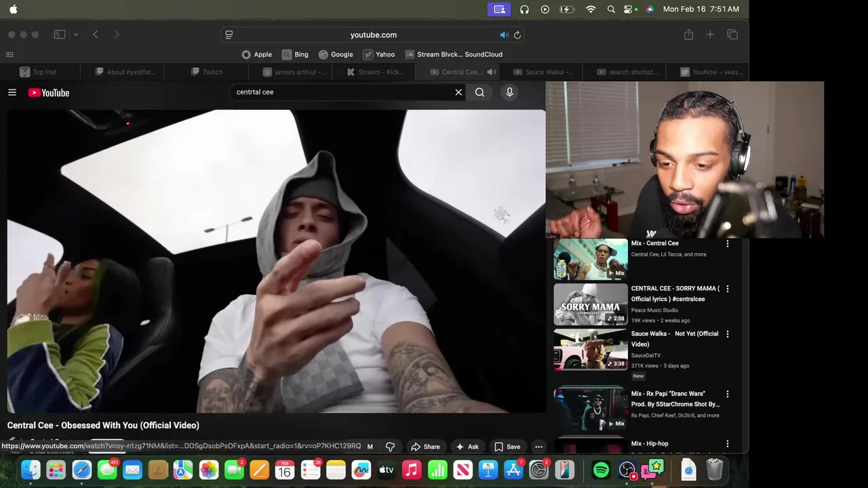The height and width of the screenshot is (488, 868).
Task: Reload the youtube.com page
Action: tap(517, 35)
